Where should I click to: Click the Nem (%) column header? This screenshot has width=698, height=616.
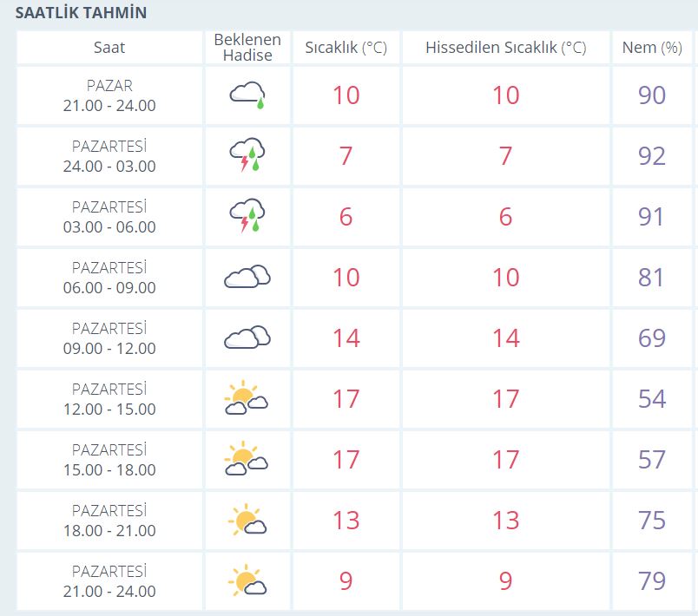click(652, 47)
